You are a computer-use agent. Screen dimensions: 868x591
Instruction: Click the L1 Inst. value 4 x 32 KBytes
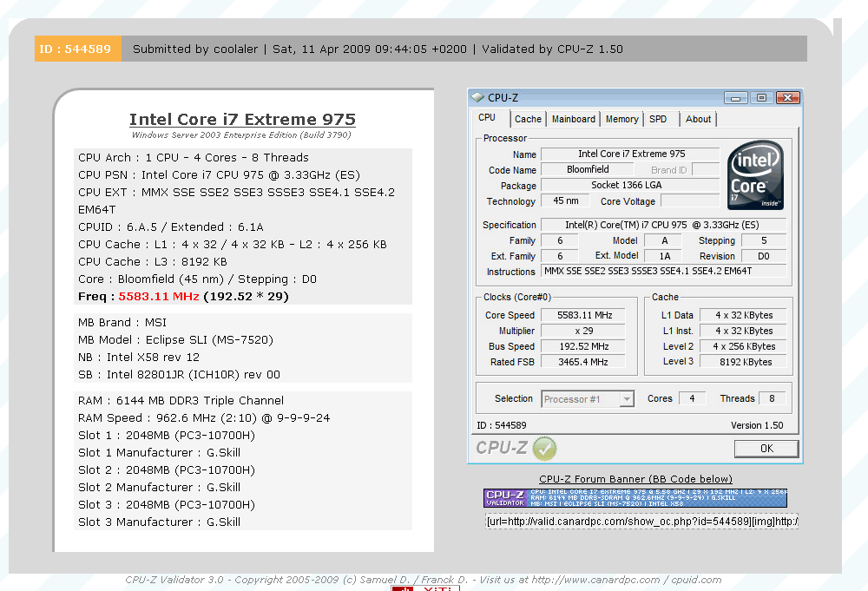[x=744, y=331]
